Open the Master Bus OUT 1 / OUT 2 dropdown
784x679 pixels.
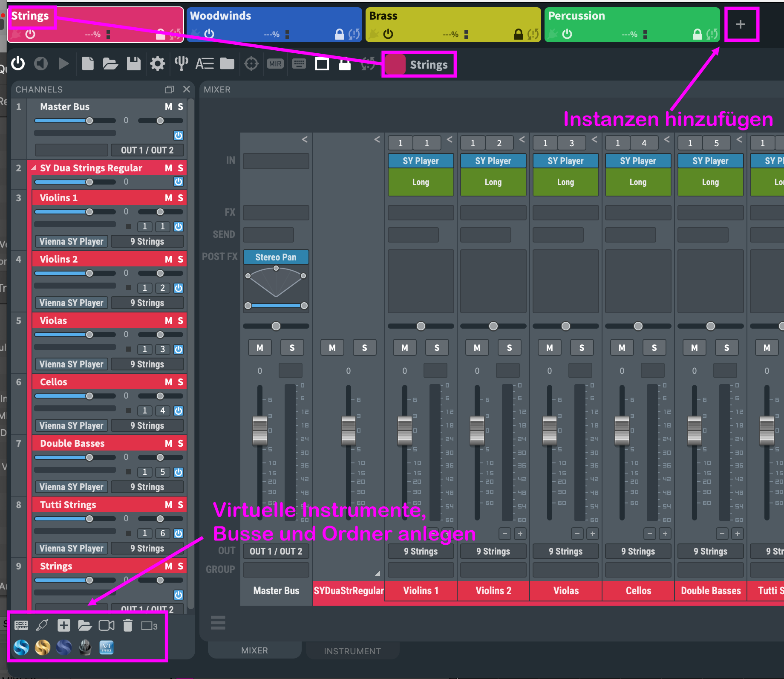click(147, 150)
